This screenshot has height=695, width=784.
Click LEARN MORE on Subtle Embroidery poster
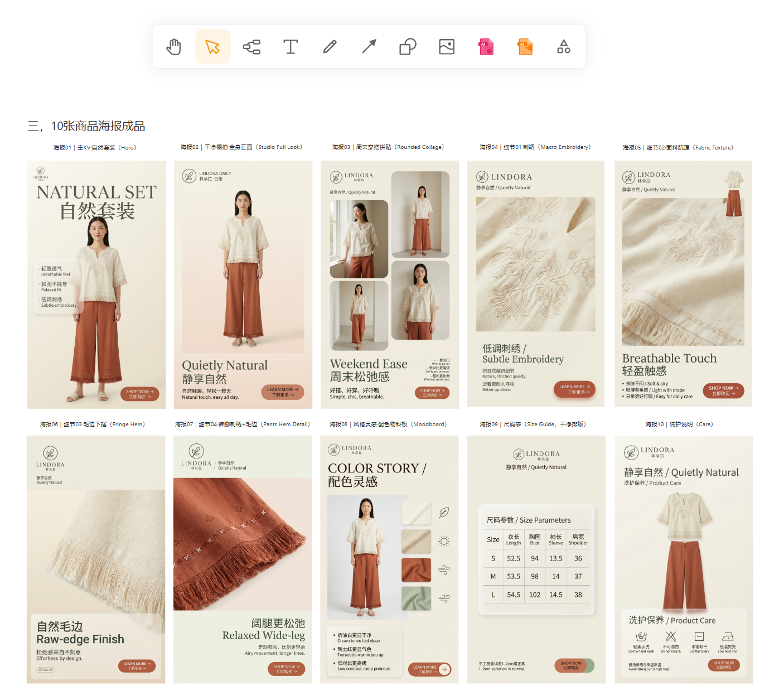(575, 389)
